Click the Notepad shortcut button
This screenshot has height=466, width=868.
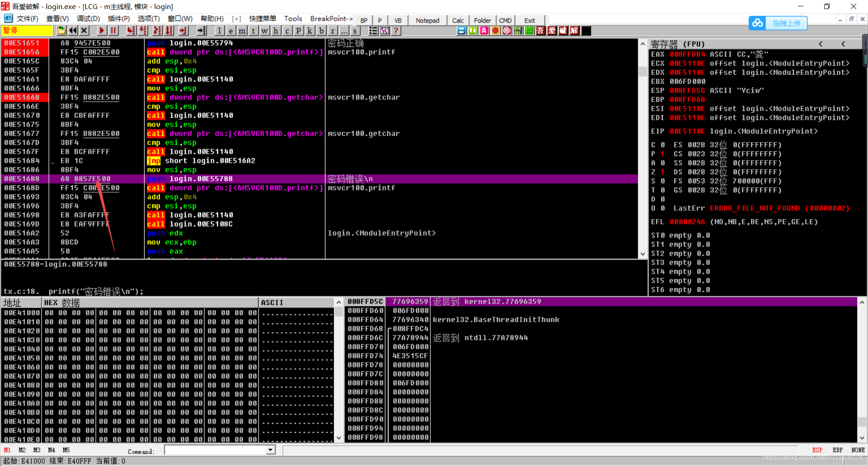click(427, 20)
